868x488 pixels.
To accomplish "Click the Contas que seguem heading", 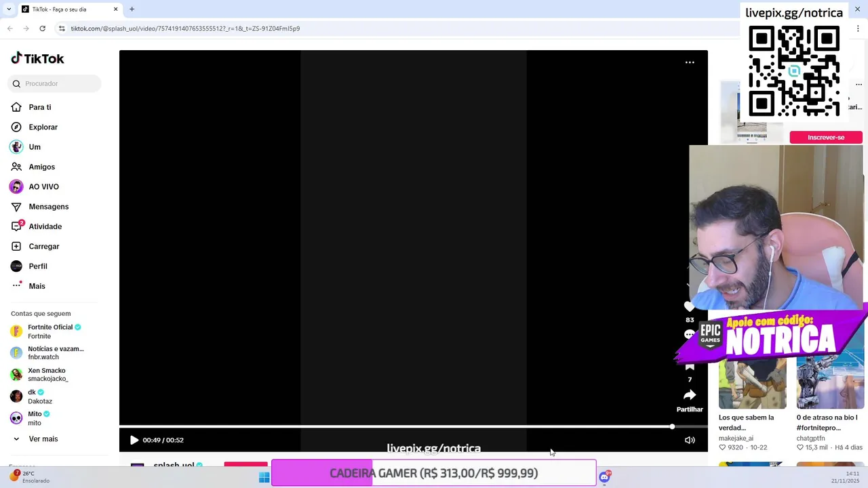I will click(41, 314).
